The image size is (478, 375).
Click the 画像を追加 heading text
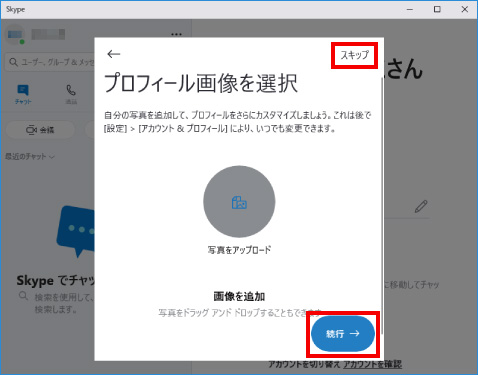point(239,296)
